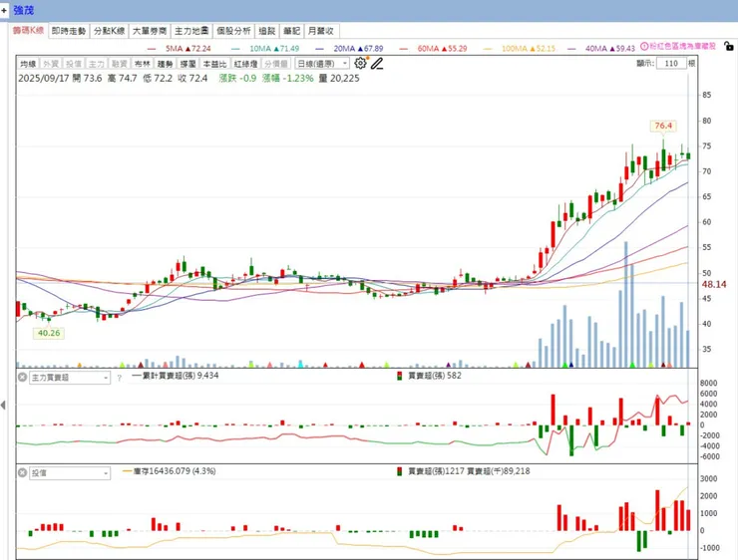Toggle 布林 bands button
Viewport: 738px width, 560px height.
tap(143, 64)
